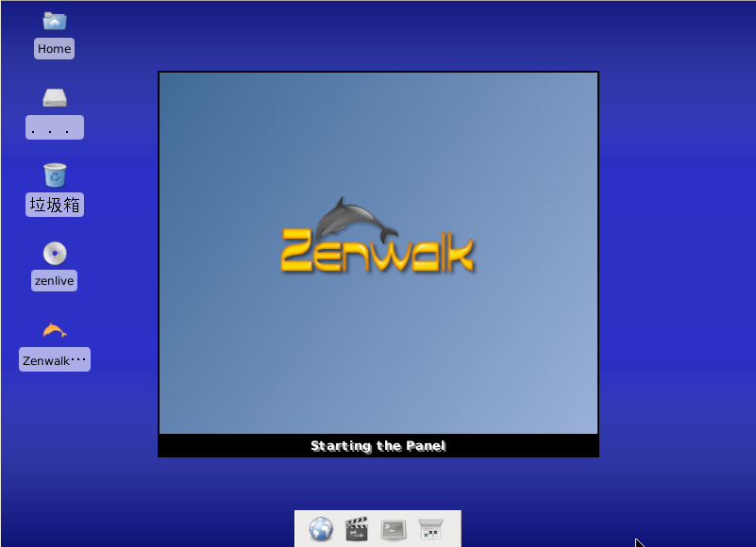Click inside the Zenwalk splash screen area
This screenshot has height=547, width=756.
(378, 358)
